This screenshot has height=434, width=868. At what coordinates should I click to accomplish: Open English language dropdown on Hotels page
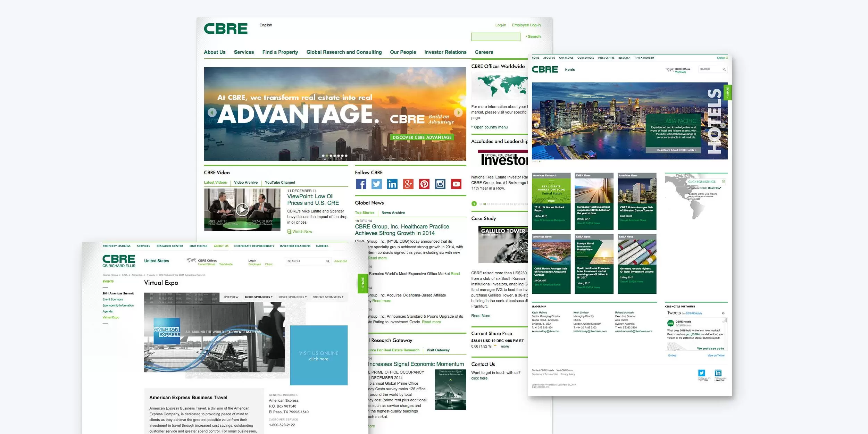722,58
